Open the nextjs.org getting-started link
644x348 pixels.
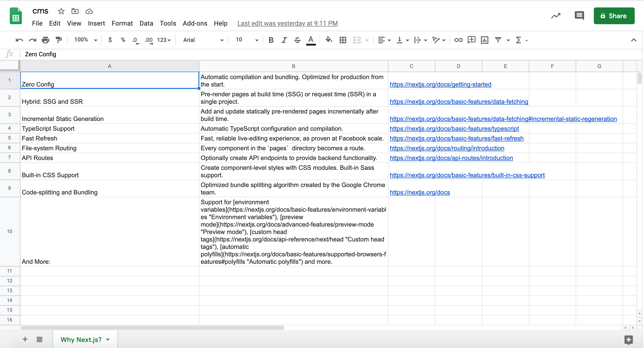pyautogui.click(x=440, y=84)
